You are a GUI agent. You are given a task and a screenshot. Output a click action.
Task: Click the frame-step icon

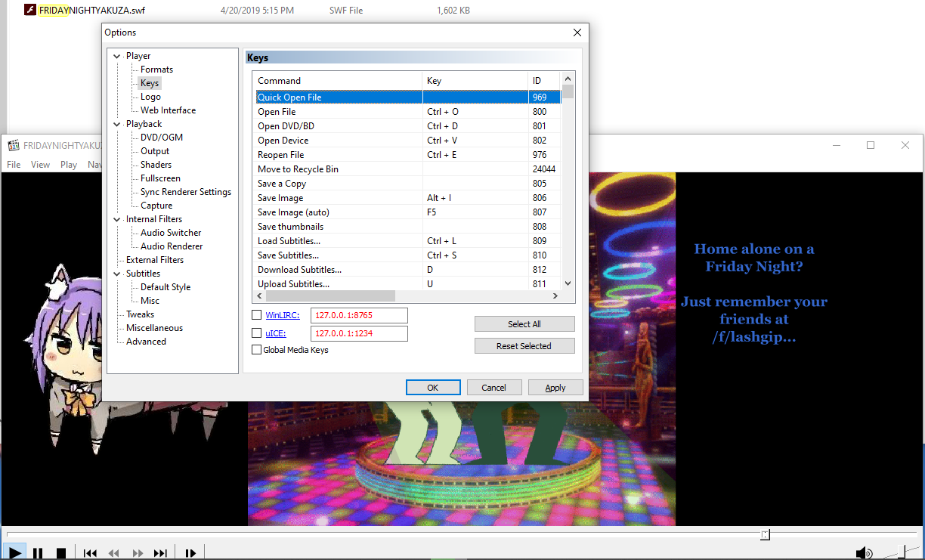coord(190,553)
